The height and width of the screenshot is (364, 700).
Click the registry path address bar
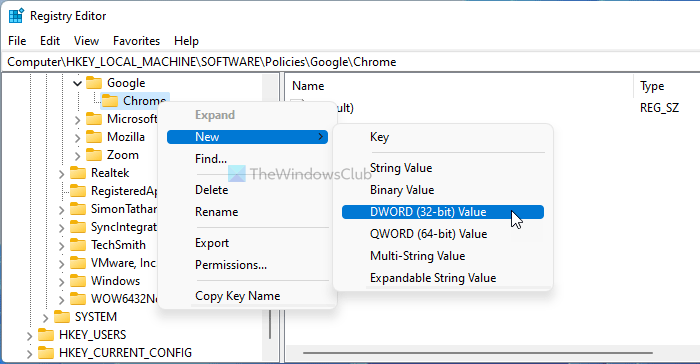[350, 62]
